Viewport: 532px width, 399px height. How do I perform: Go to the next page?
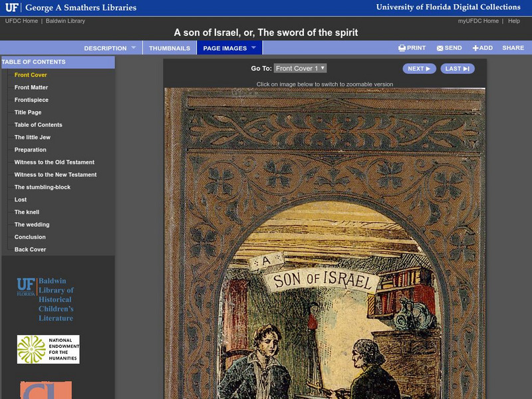(419, 68)
